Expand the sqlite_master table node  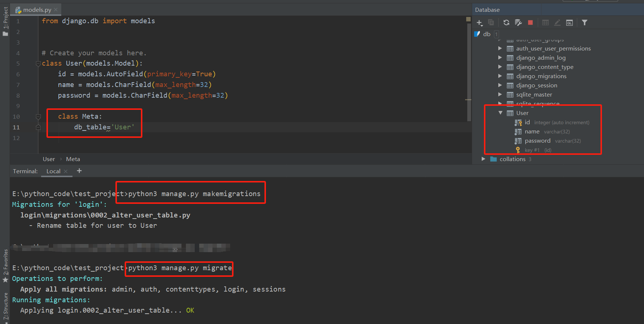coord(500,94)
